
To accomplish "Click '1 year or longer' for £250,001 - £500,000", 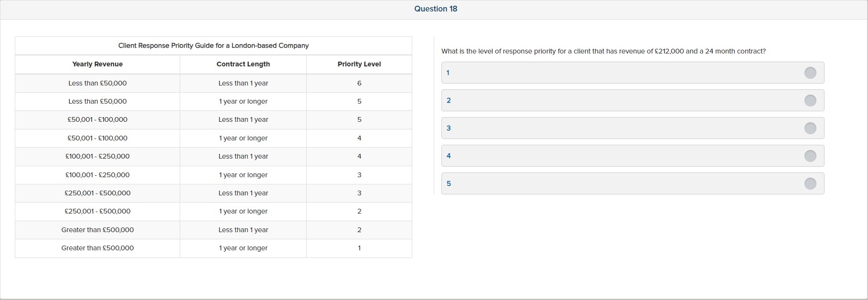I will pos(243,211).
